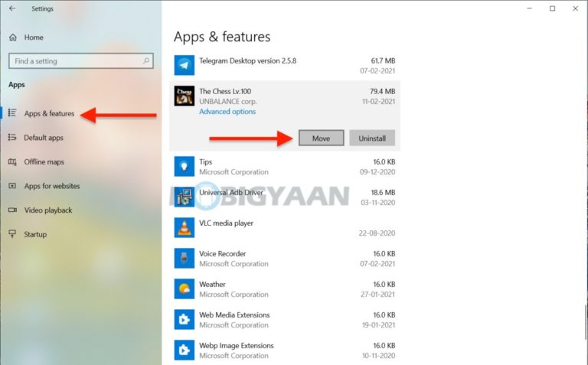
Task: Select the Voice Recorder entry
Action: (x=285, y=258)
